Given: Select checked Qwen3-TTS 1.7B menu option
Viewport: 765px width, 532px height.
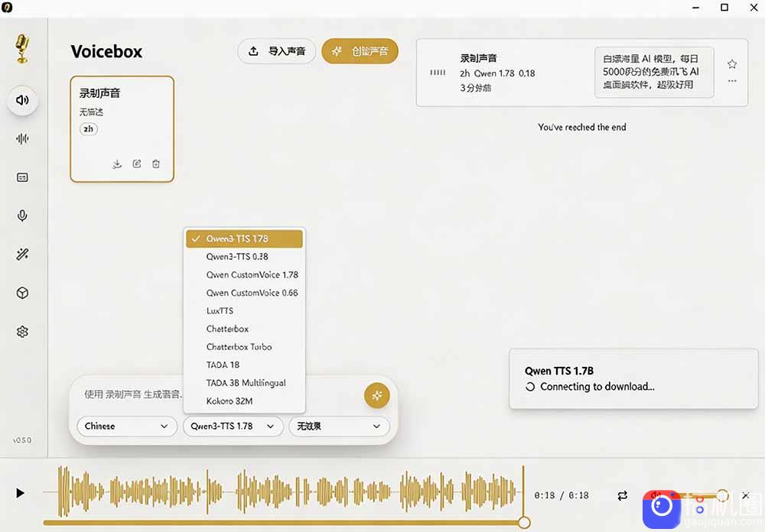Looking at the screenshot, I should click(244, 239).
